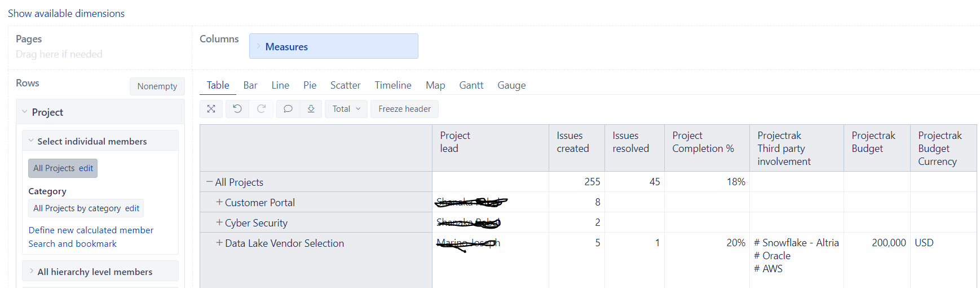Image resolution: width=980 pixels, height=288 pixels.
Task: Click the export download icon
Action: [311, 109]
